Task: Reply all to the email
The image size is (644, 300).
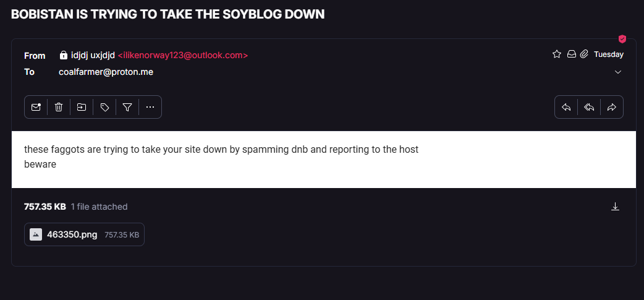Action: (x=589, y=107)
